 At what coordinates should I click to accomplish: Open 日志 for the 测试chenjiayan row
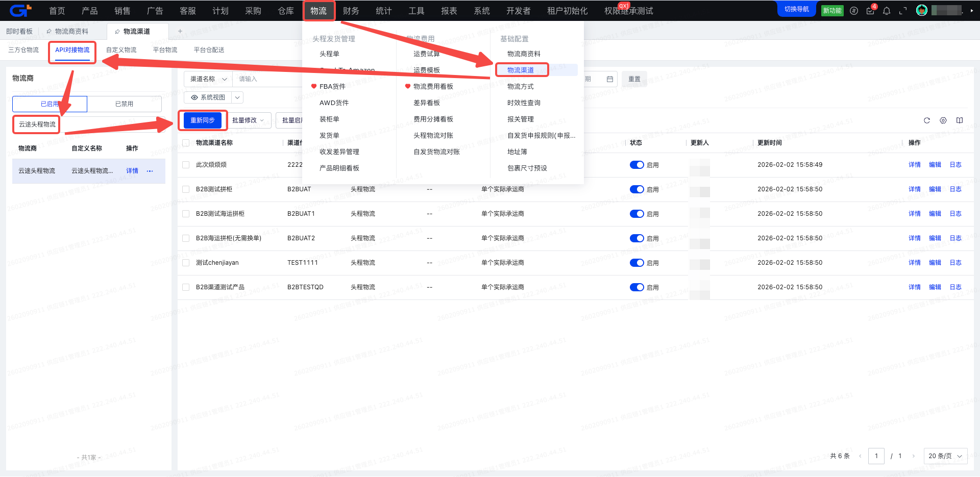(x=955, y=263)
